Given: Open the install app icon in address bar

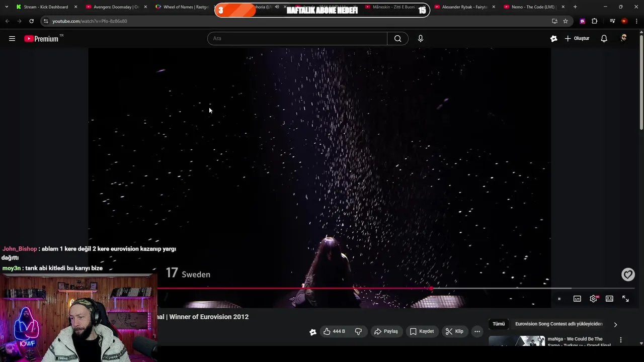Looking at the screenshot, I should [554, 21].
